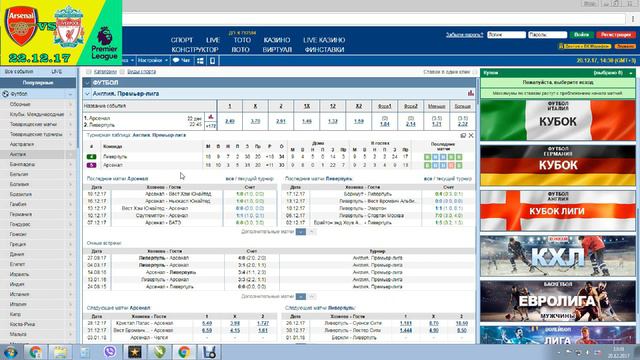Open the green leaf app in the taskbar
The height and width of the screenshot is (360, 640).
click(x=159, y=351)
